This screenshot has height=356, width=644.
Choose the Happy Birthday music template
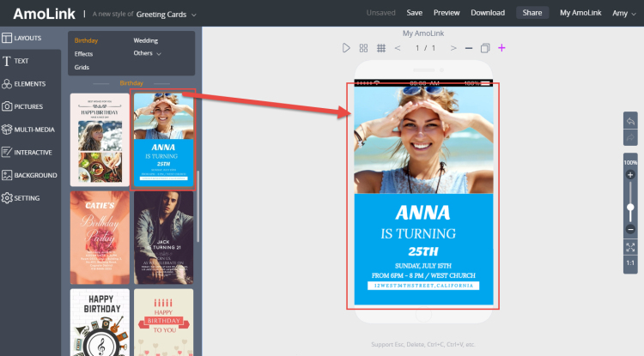click(100, 323)
